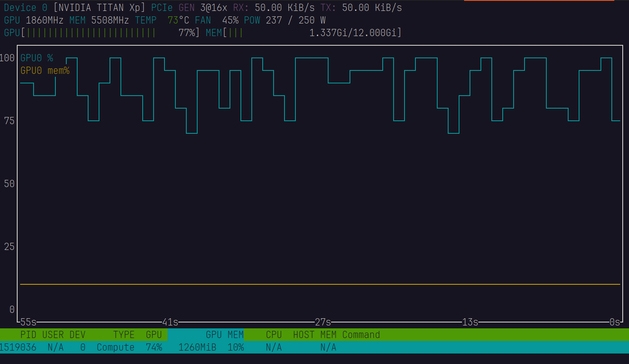Image resolution: width=629 pixels, height=364 pixels.
Task: Select the PID column header
Action: 28,335
